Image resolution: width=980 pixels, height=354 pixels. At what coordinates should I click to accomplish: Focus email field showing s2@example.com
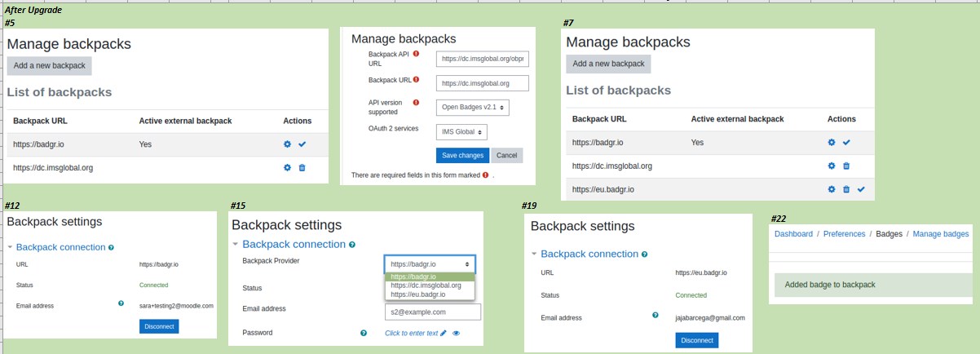[433, 312]
